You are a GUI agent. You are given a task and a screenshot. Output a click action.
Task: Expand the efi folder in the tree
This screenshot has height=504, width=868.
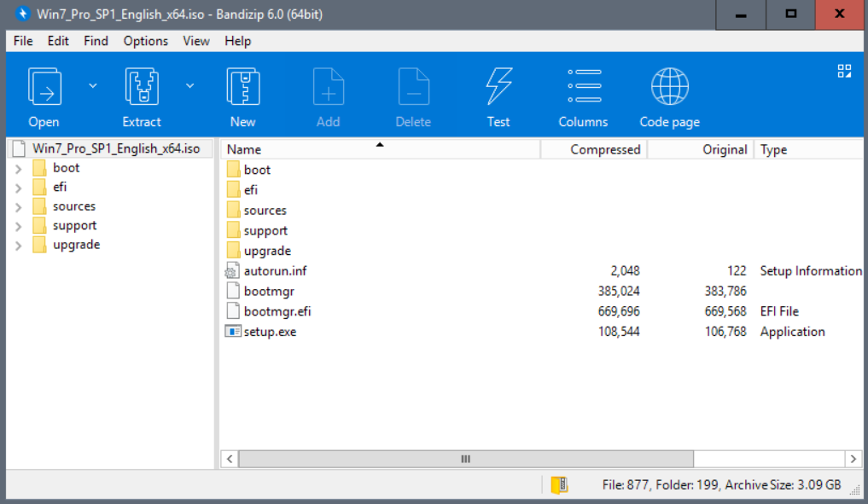click(18, 188)
